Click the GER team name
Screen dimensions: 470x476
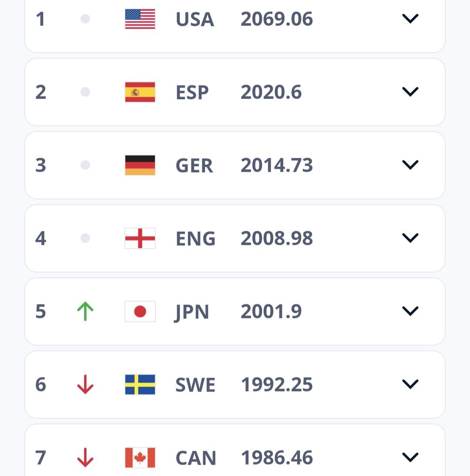tap(194, 166)
